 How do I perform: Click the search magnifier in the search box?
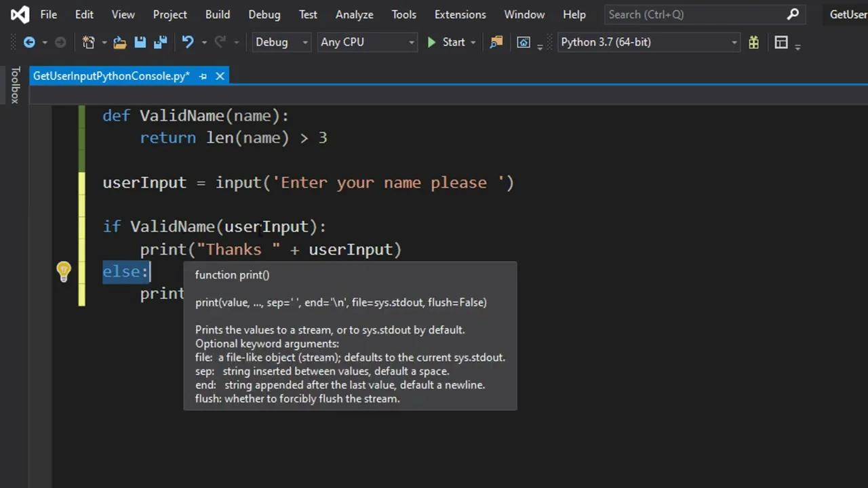[x=793, y=14]
